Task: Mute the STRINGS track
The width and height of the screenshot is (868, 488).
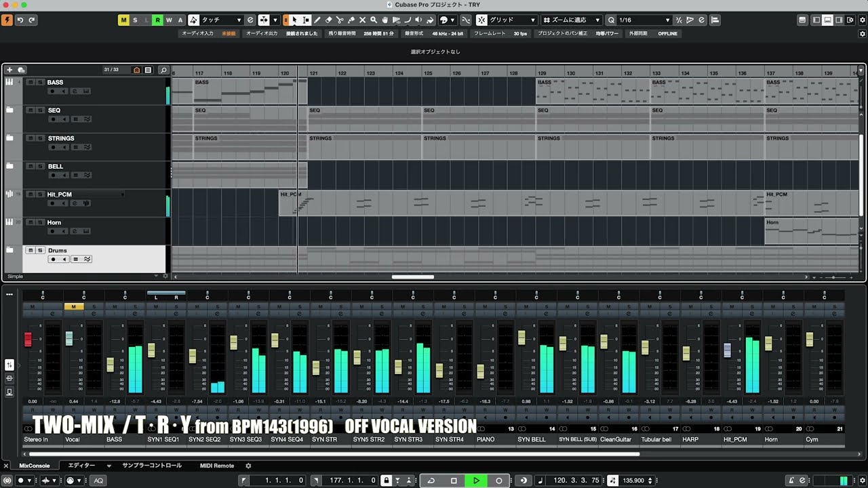Action: [31, 138]
